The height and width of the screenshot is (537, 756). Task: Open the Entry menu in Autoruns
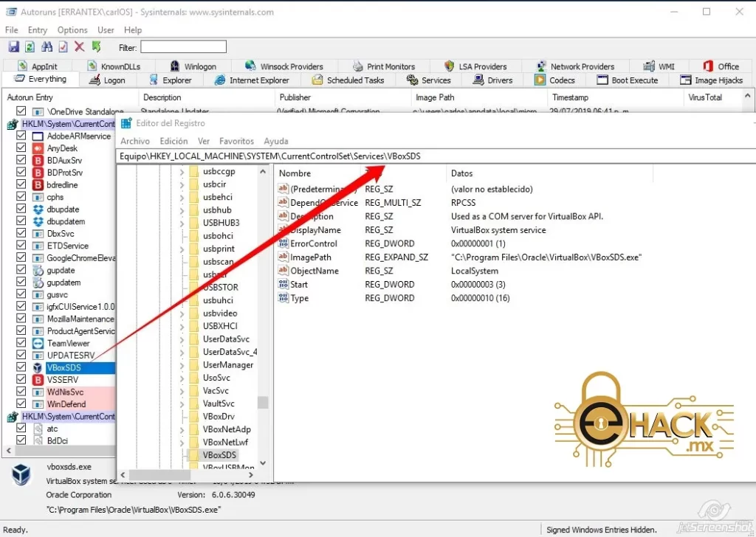[x=38, y=30]
